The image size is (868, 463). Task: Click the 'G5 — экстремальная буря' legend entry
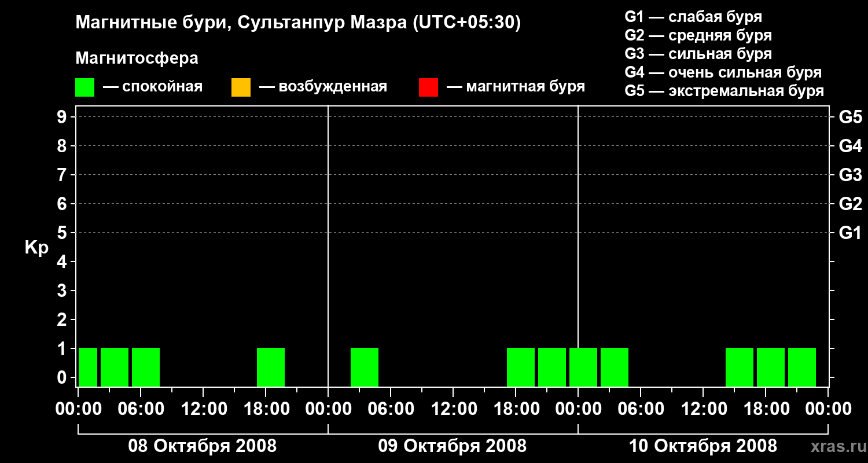pos(724,91)
